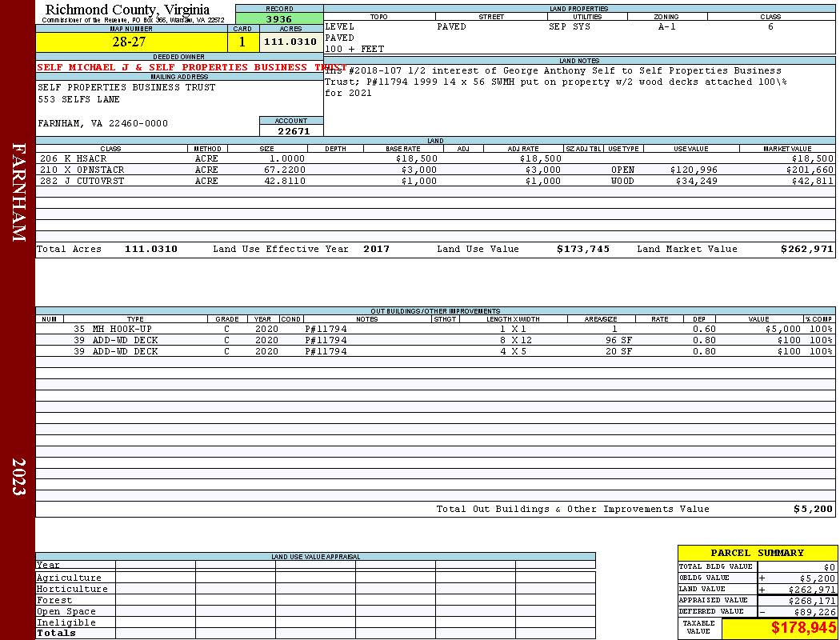Select the 20 SF area cell
Viewport: 840px width, 640px height.
pyautogui.click(x=618, y=351)
